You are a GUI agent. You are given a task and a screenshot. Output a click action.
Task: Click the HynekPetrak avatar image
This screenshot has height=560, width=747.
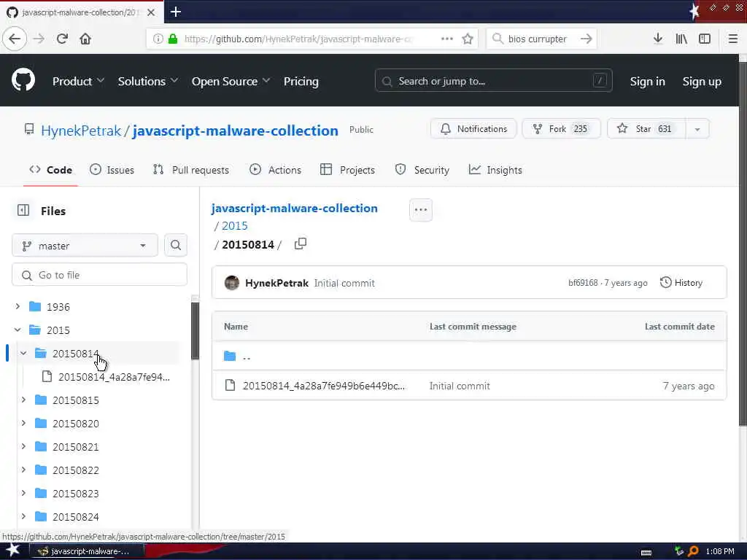click(232, 283)
